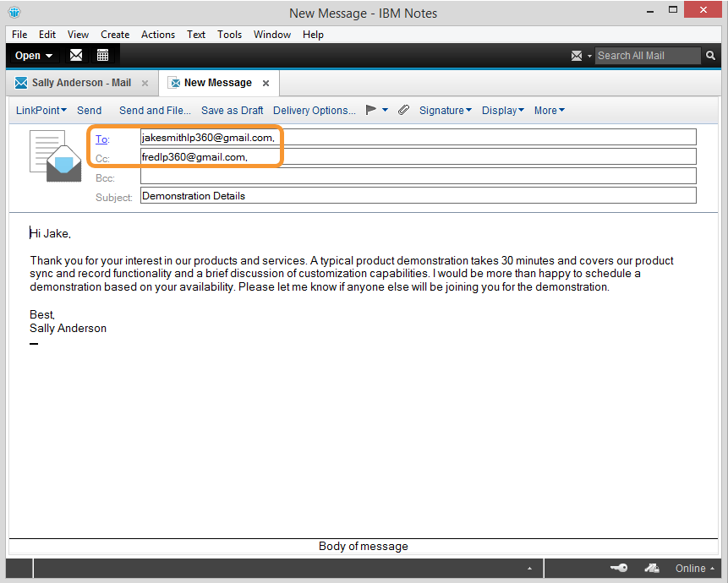Open the Display dropdown menu
728x583 pixels.
click(x=502, y=110)
